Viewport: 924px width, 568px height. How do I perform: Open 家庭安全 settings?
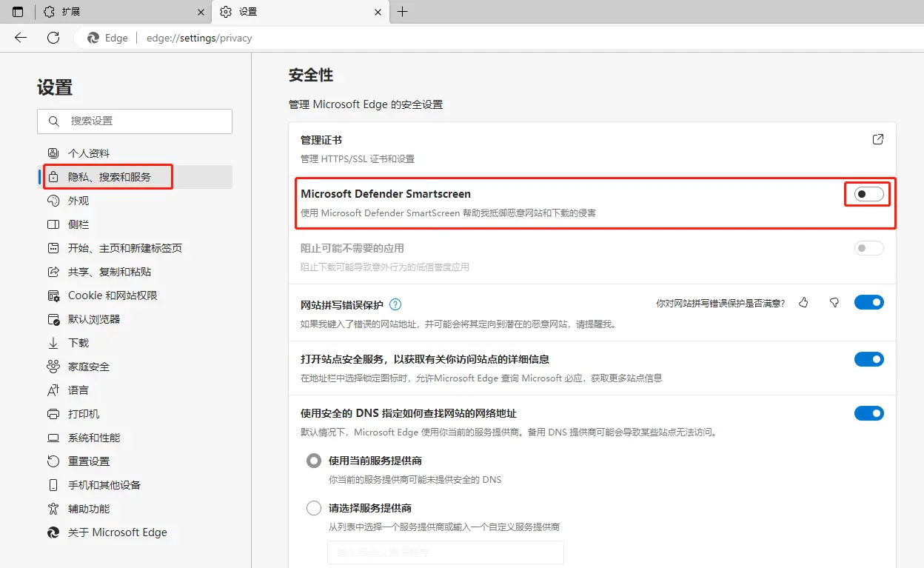point(135,367)
